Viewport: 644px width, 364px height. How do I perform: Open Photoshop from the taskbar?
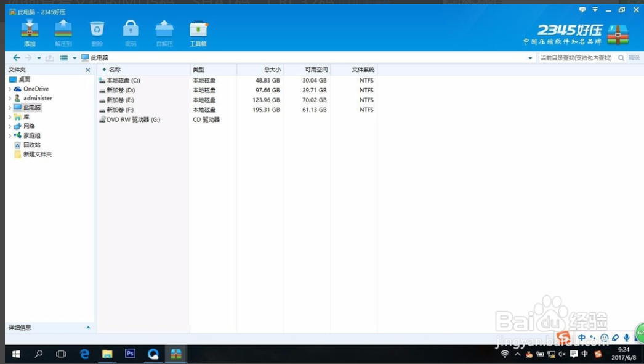pos(130,354)
